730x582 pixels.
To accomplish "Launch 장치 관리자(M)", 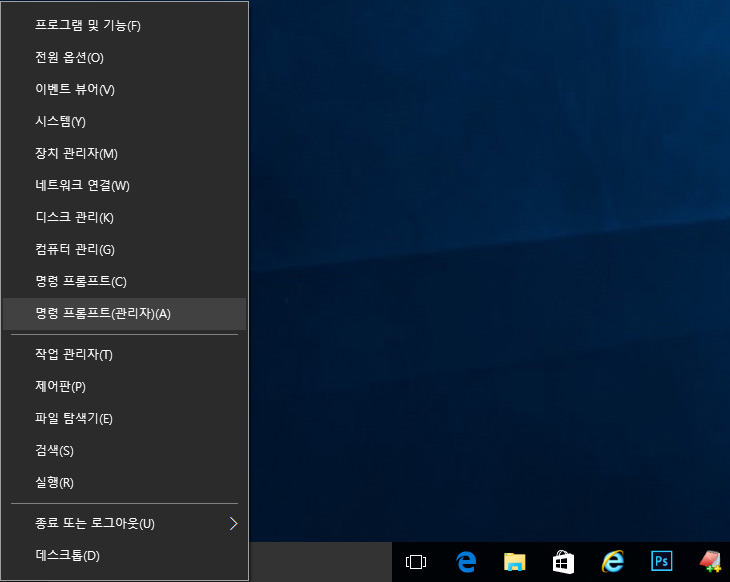I will [124, 154].
